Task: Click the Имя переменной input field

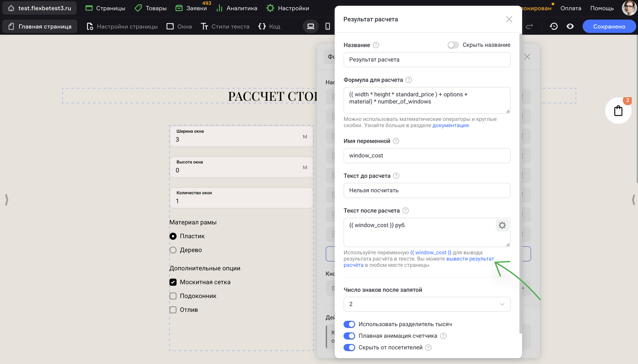Action: [427, 156]
